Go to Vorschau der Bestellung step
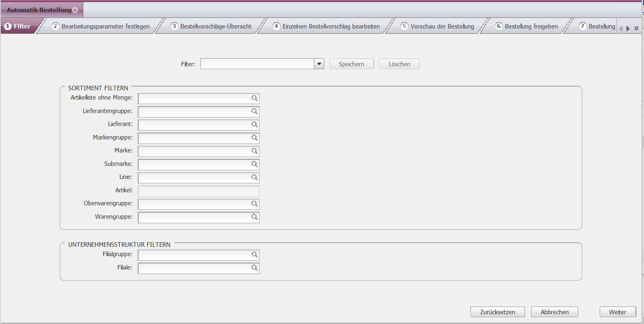The width and height of the screenshot is (644, 324). (437, 26)
